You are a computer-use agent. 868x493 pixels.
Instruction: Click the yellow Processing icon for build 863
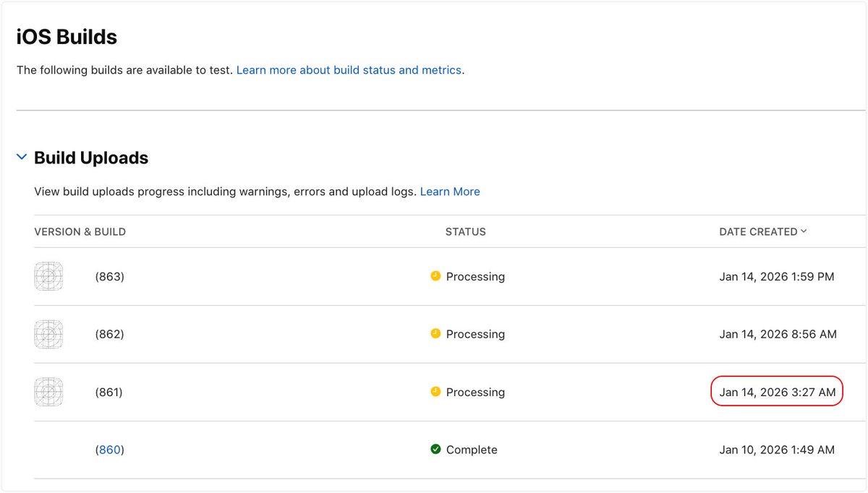tap(435, 276)
